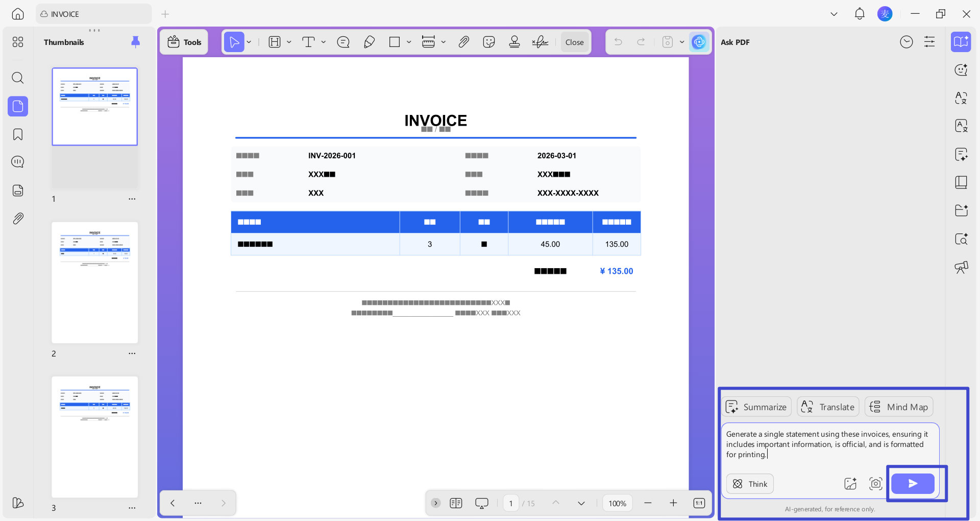This screenshot has width=980, height=521.
Task: Open the thumbnails grid view icon
Action: click(x=18, y=42)
